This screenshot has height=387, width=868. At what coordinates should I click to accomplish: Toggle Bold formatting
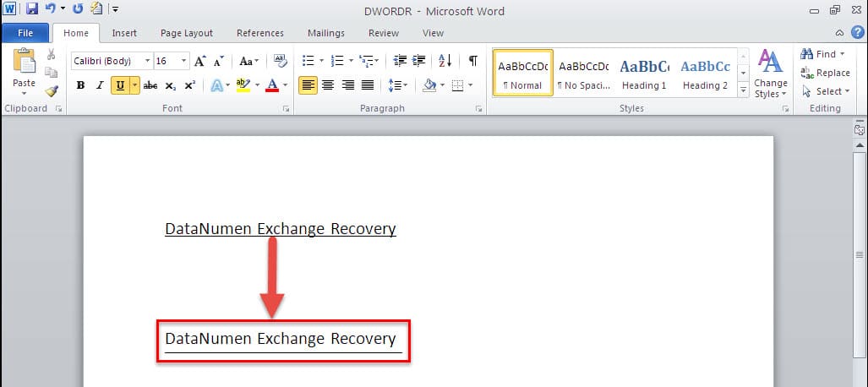click(80, 85)
